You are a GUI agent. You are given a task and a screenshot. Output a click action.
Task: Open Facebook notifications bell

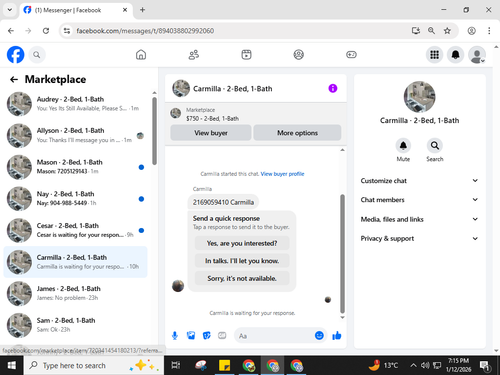[456, 55]
